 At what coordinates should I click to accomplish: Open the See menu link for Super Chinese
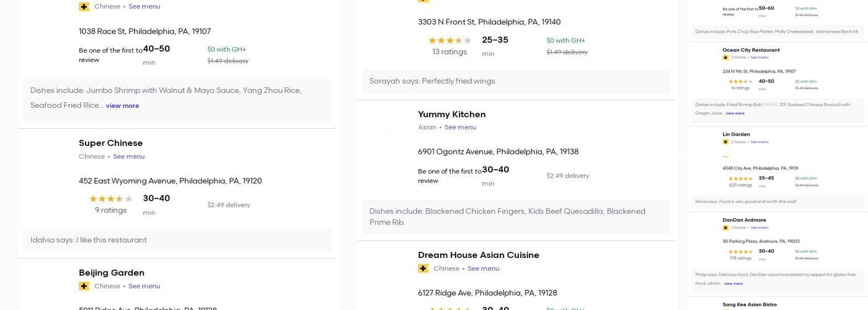coord(128,156)
